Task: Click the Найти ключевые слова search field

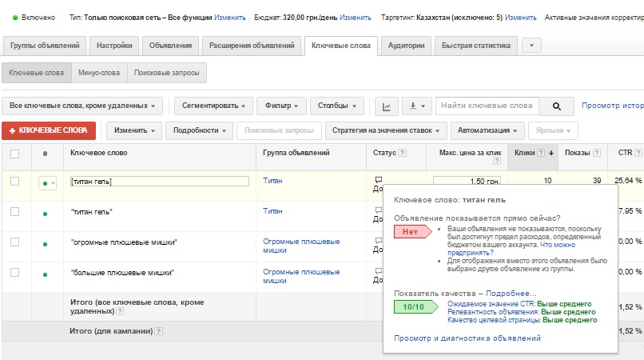Action: (487, 106)
